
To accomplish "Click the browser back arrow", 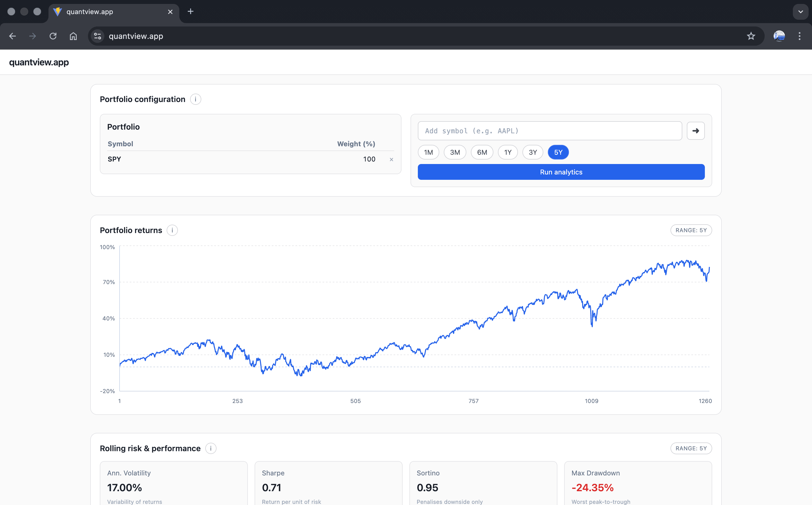I will point(13,36).
